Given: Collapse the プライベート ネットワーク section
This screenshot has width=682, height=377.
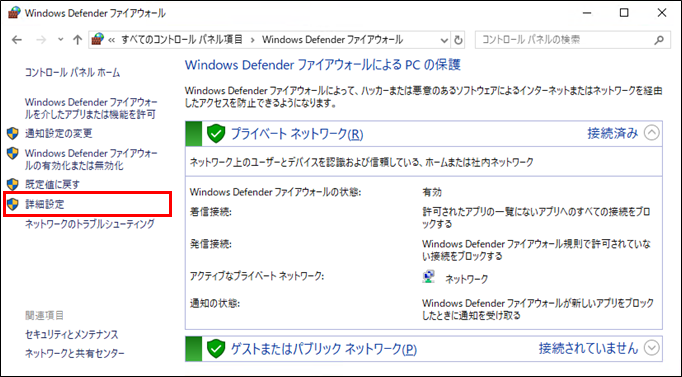Looking at the screenshot, I should (x=652, y=133).
